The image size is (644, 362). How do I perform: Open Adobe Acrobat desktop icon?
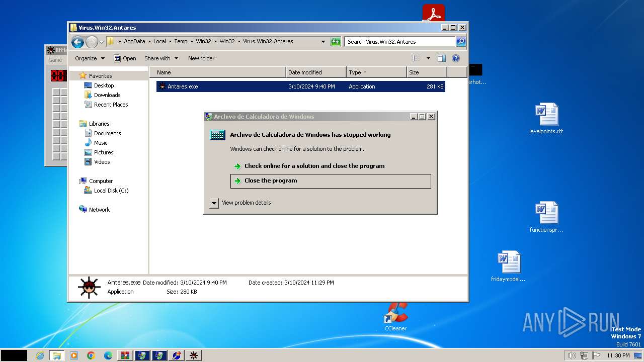pyautogui.click(x=433, y=13)
